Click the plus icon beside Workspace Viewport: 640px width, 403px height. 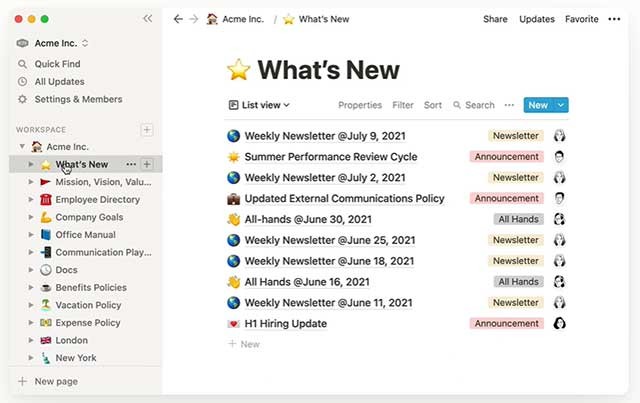[147, 130]
